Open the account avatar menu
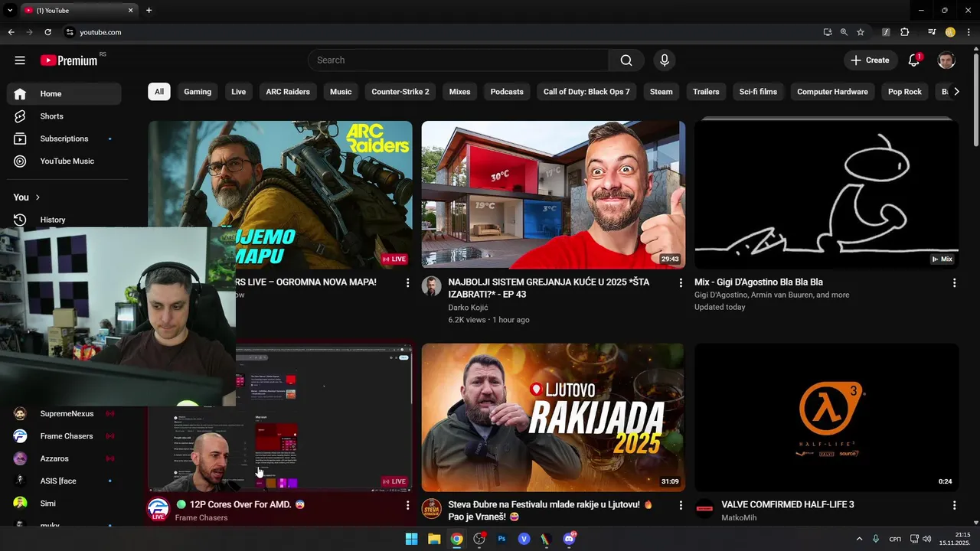The height and width of the screenshot is (551, 980). 946,60
